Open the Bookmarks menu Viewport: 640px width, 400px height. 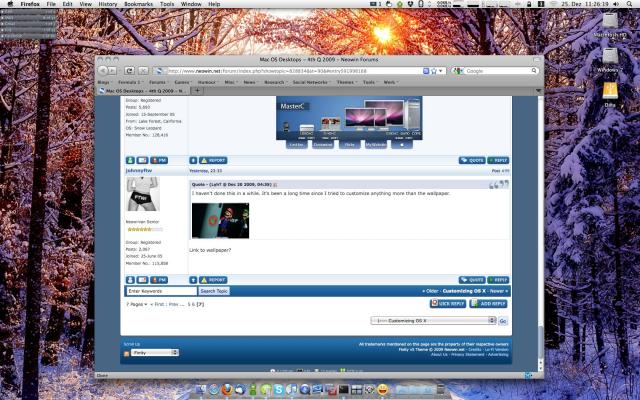138,4
